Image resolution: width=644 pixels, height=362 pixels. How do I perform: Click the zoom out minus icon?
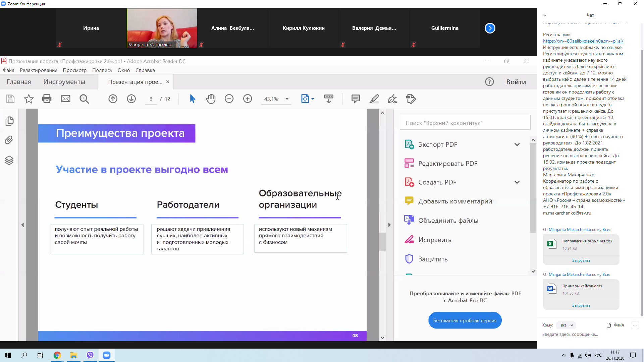point(229,99)
